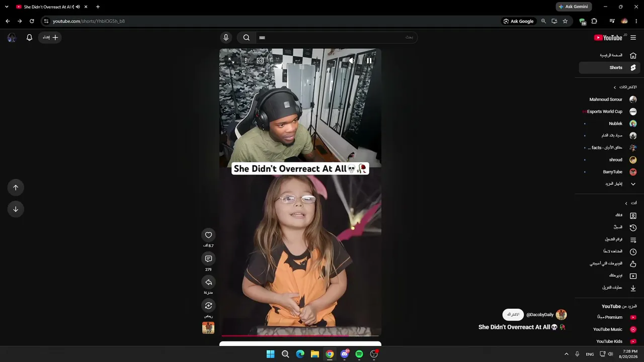Open the account avatar menu

point(12,37)
